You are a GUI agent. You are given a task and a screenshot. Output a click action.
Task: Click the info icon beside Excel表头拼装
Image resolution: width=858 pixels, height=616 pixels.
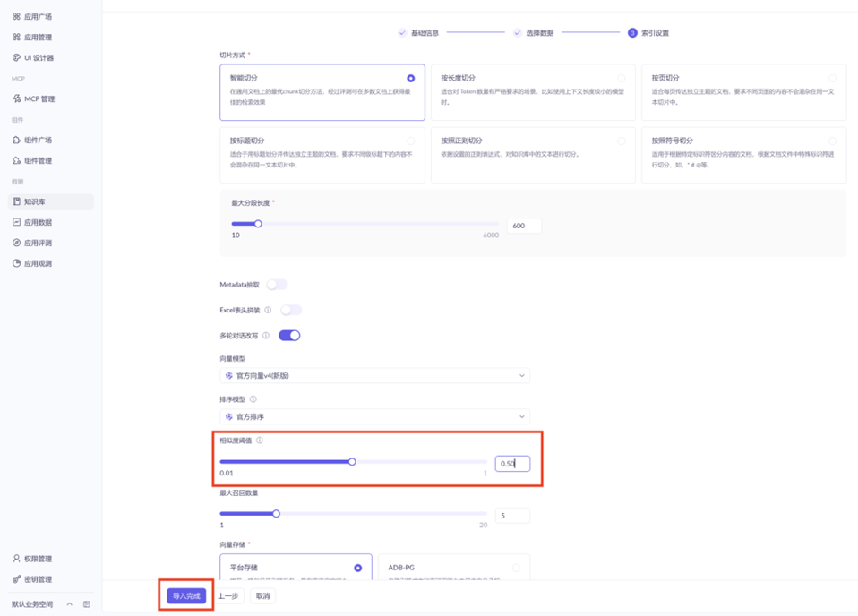[268, 310]
